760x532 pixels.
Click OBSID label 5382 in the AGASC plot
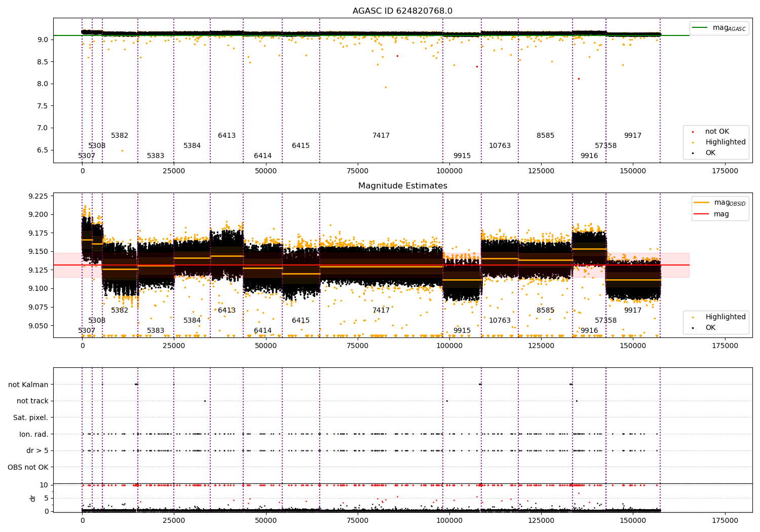(120, 136)
